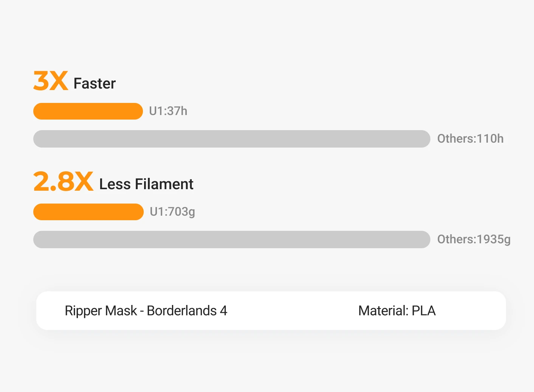This screenshot has width=534, height=392.
Task: Click the word "Filament" in the heading
Action: coord(164,184)
